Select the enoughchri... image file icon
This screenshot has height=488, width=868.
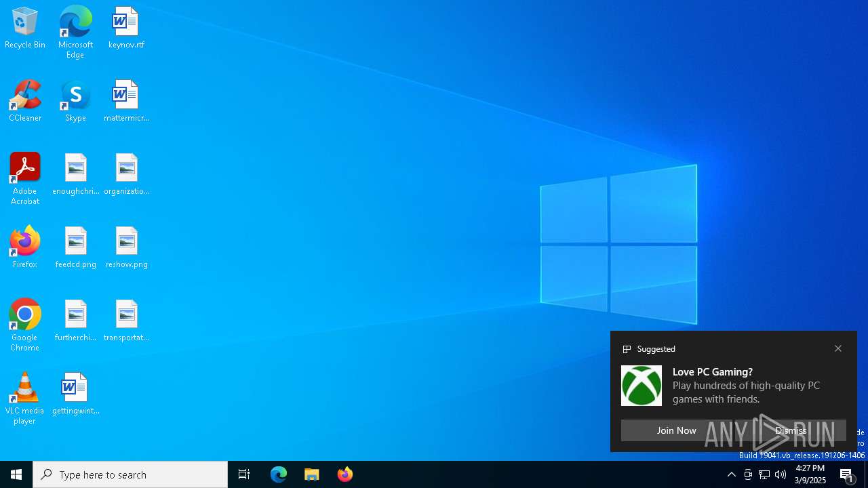click(x=75, y=174)
